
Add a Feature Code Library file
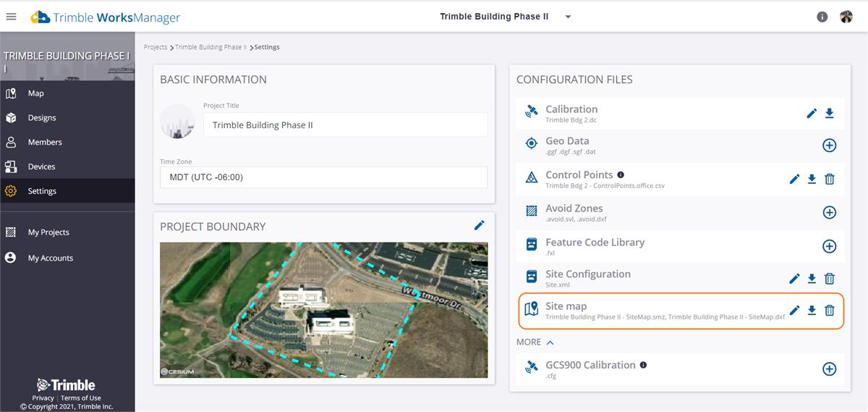click(830, 246)
